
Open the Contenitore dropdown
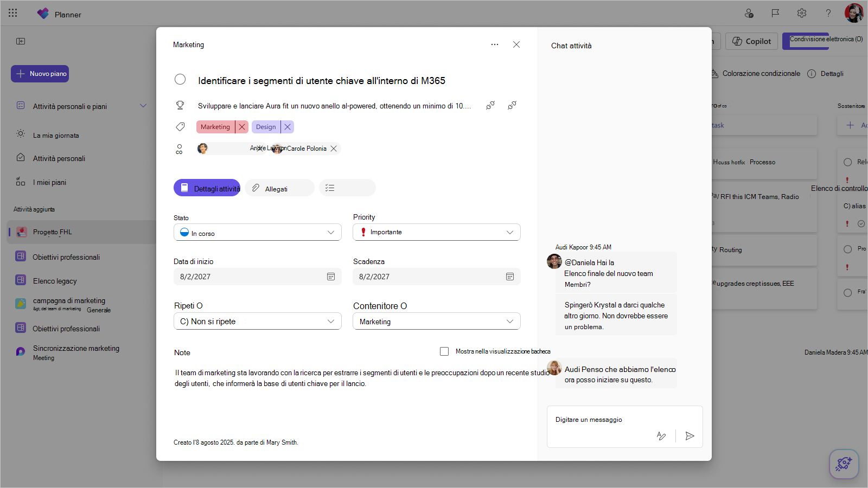[437, 321]
